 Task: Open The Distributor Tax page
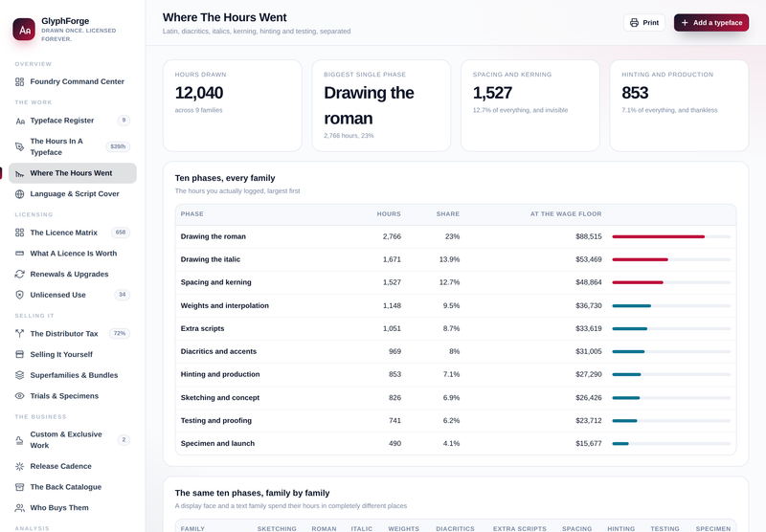(73, 334)
